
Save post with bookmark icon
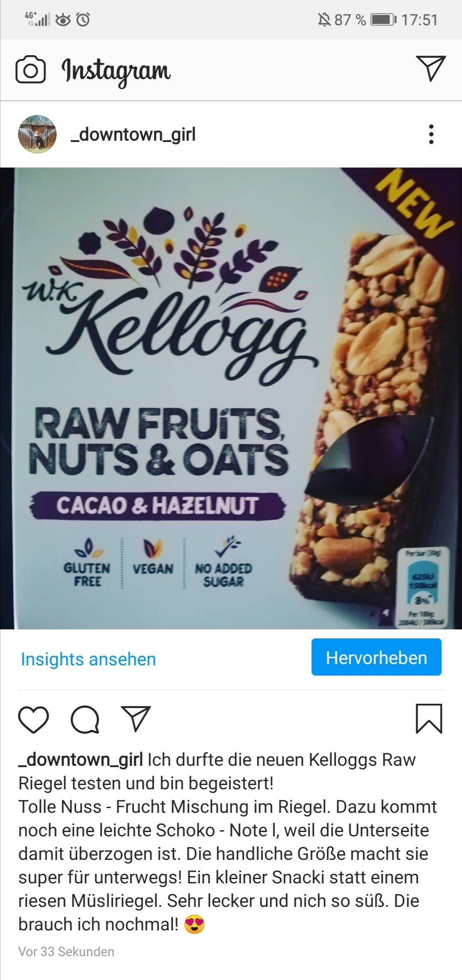pyautogui.click(x=429, y=719)
